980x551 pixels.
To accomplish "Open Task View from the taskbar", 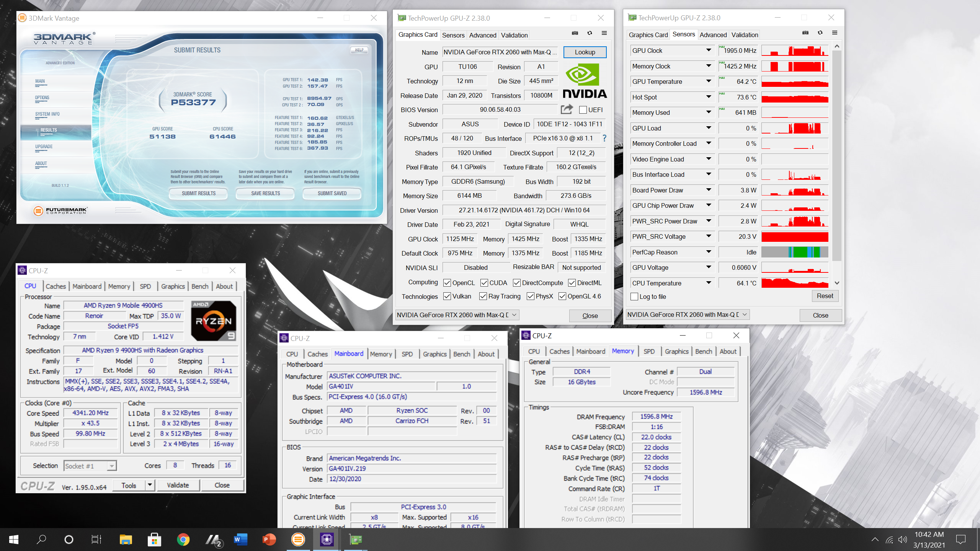I will pos(96,540).
